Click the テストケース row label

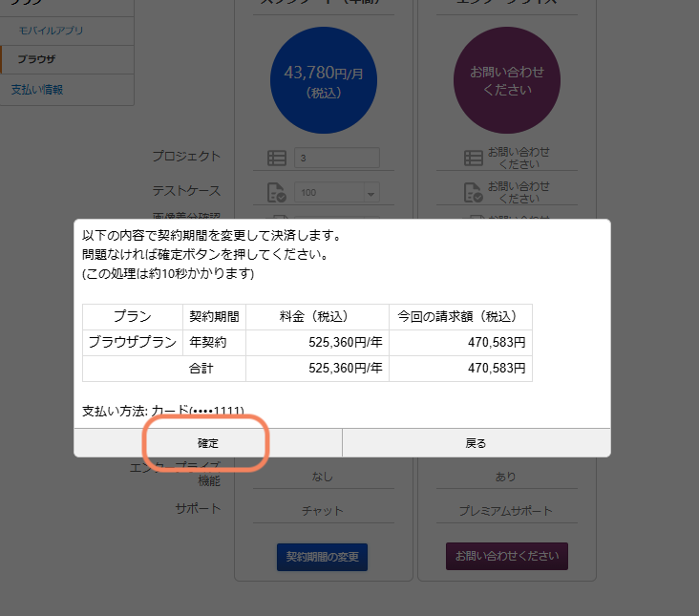point(186,191)
